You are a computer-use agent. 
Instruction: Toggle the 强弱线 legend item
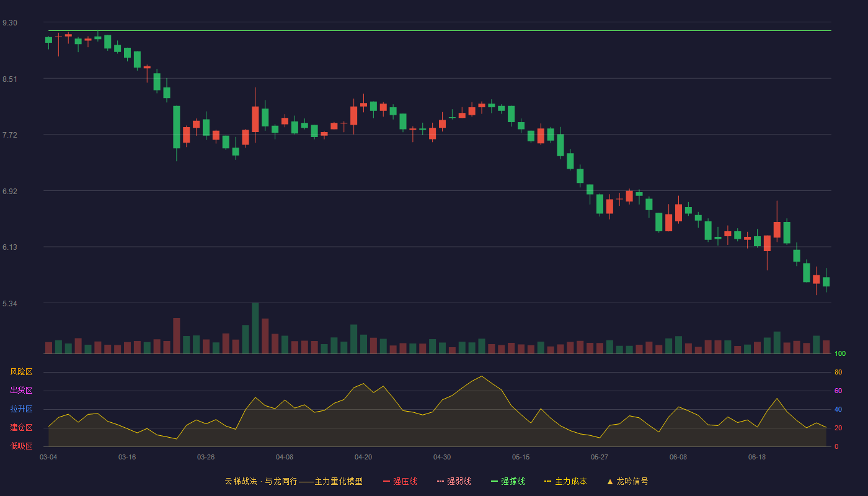pyautogui.click(x=454, y=481)
